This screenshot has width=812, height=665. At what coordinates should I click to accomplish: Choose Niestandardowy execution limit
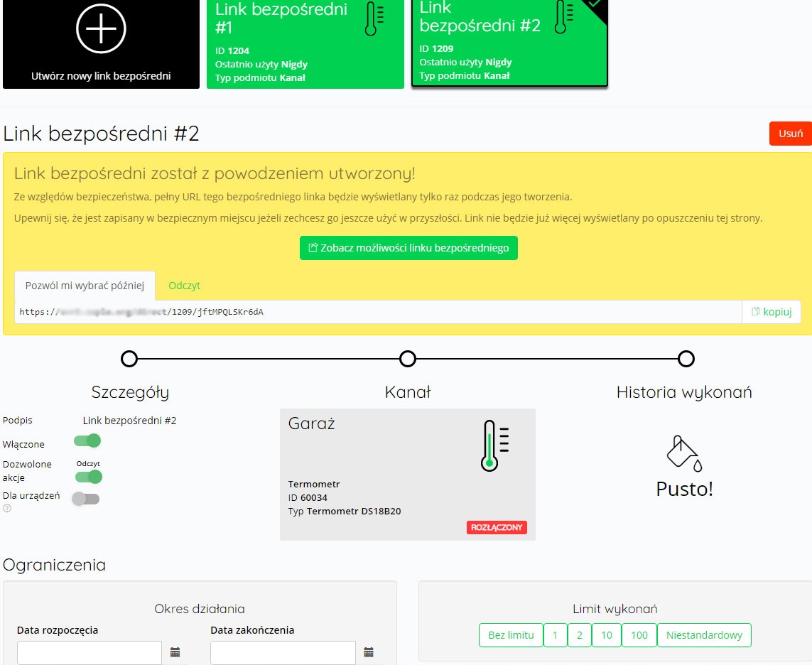point(704,635)
